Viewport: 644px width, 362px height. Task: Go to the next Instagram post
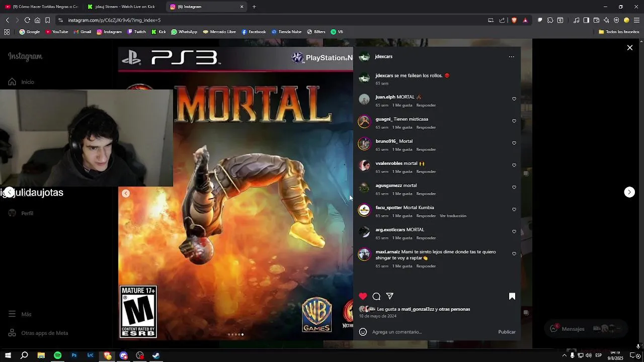tap(629, 192)
